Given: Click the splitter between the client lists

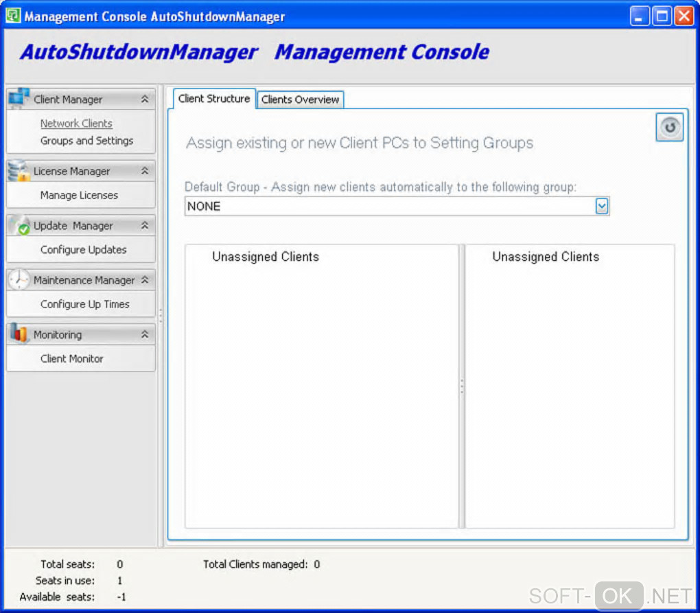Looking at the screenshot, I should [462, 386].
